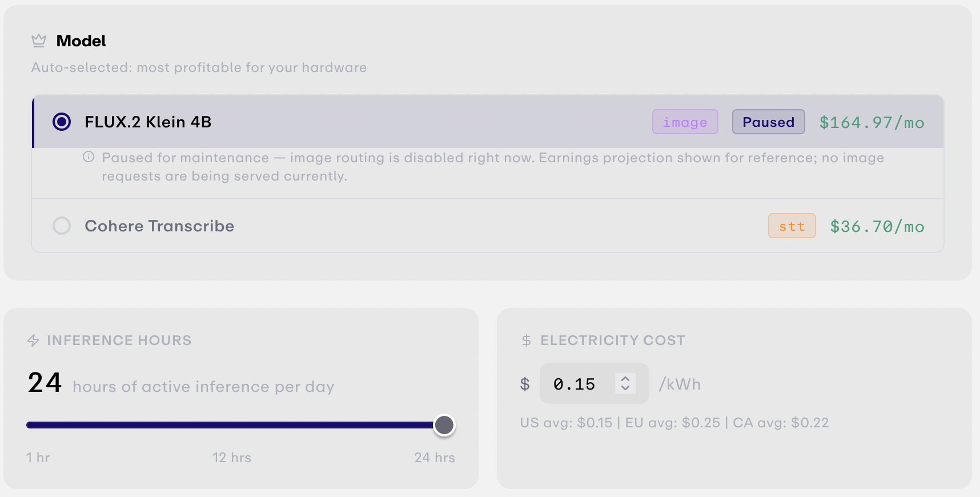Screen dimensions: 980x497
Task: Select the FLUX.2 Klein 4B radio button
Action: click(x=62, y=122)
